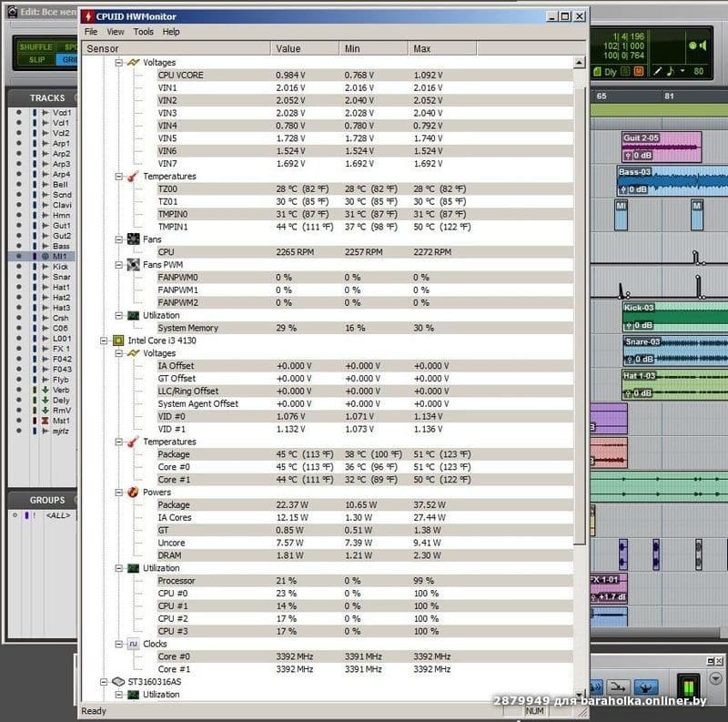Collapse the Clocks node

119,644
